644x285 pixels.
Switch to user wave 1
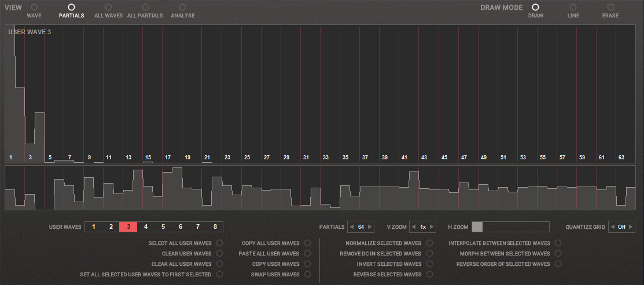tap(94, 227)
